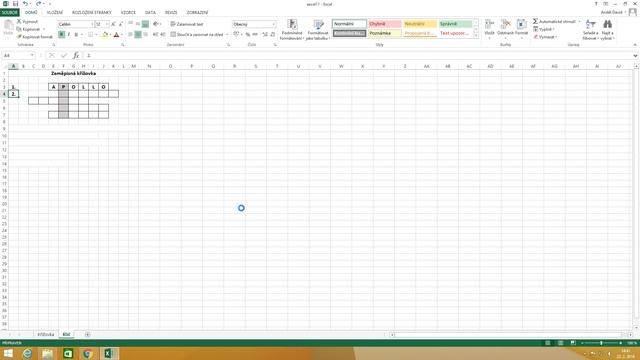Click the text orientation icon
The width and height of the screenshot is (640, 360).
[x=156, y=24]
